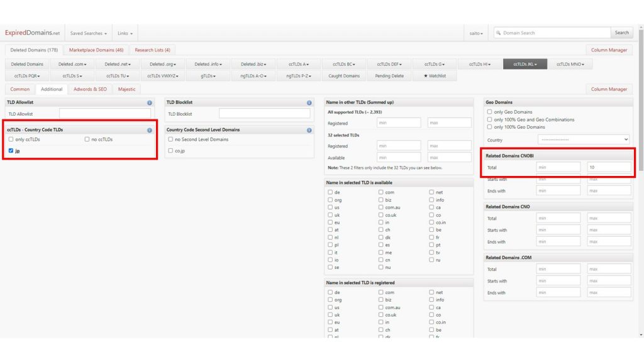Check 'com' under Name in selected TLD is available

tap(380, 192)
